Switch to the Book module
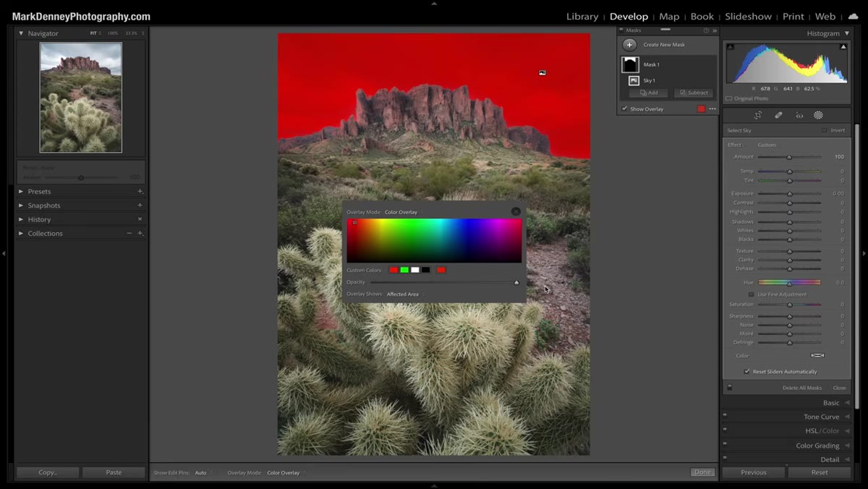Screen dimensions: 868x489 coord(702,16)
